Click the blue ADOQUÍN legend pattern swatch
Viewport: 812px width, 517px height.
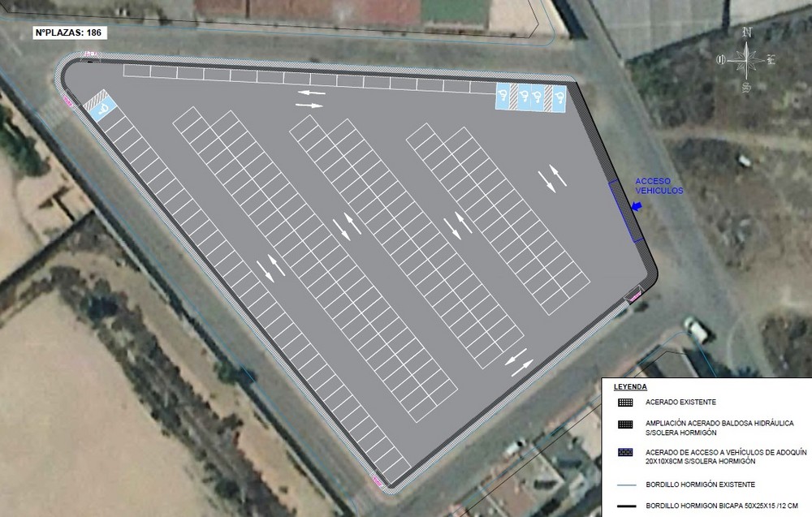pos(625,452)
